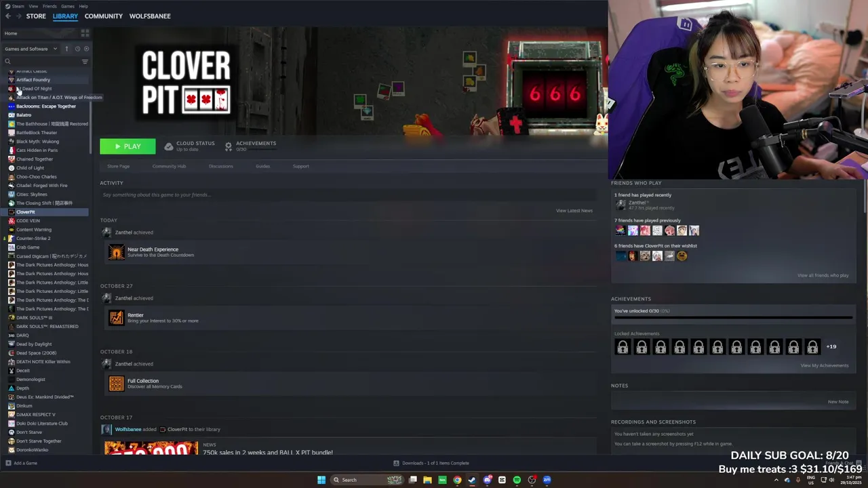Open the 750k sales news thumbnail
868x488 pixels.
tap(151, 448)
